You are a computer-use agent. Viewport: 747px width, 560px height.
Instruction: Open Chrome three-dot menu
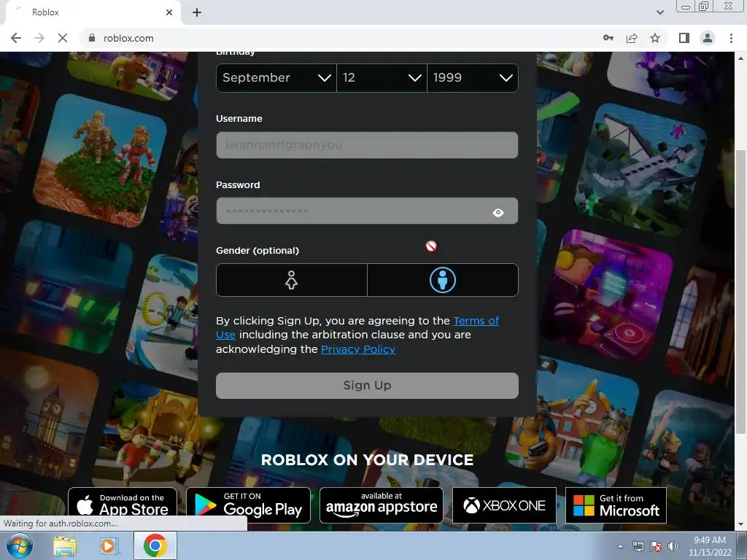point(731,38)
